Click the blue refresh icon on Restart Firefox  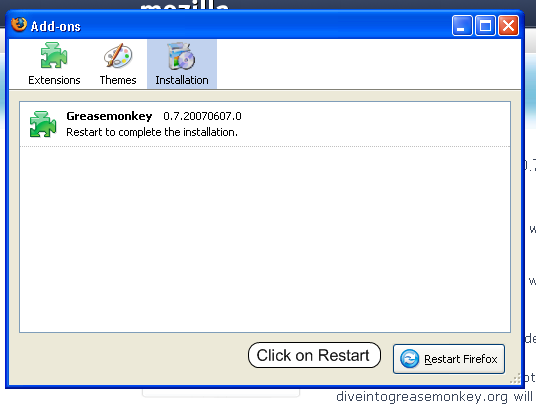point(409,359)
